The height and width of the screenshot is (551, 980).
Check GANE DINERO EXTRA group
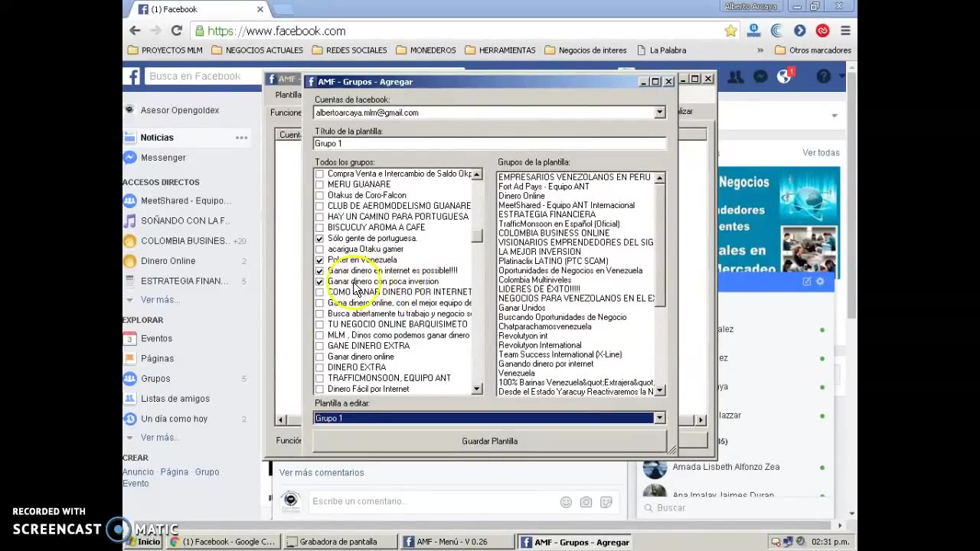coord(319,346)
